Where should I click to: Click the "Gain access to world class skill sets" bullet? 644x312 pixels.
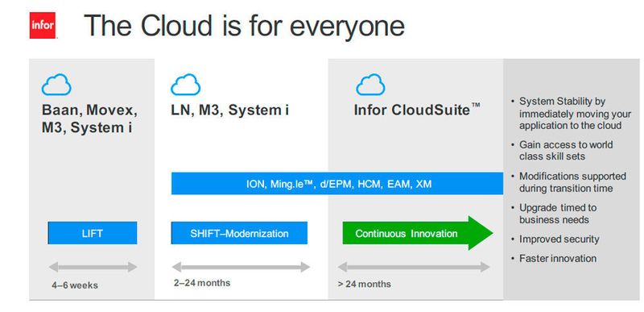562,151
